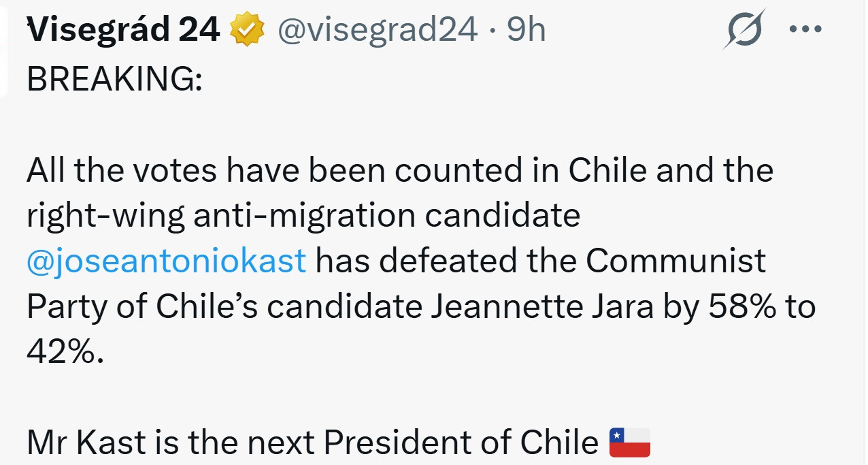Open the Visegrád 24 profile name
This screenshot has height=465, width=868.
[x=123, y=30]
